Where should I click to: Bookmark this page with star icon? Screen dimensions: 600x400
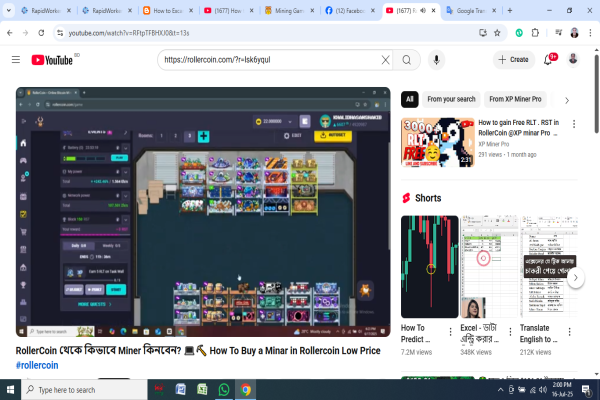click(497, 33)
